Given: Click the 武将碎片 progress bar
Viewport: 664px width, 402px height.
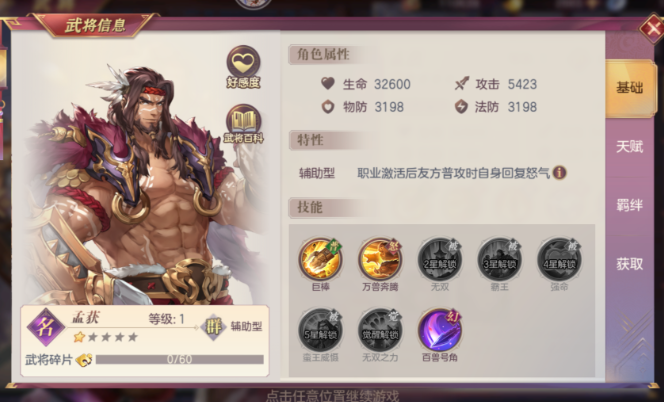Looking at the screenshot, I should pyautogui.click(x=180, y=360).
